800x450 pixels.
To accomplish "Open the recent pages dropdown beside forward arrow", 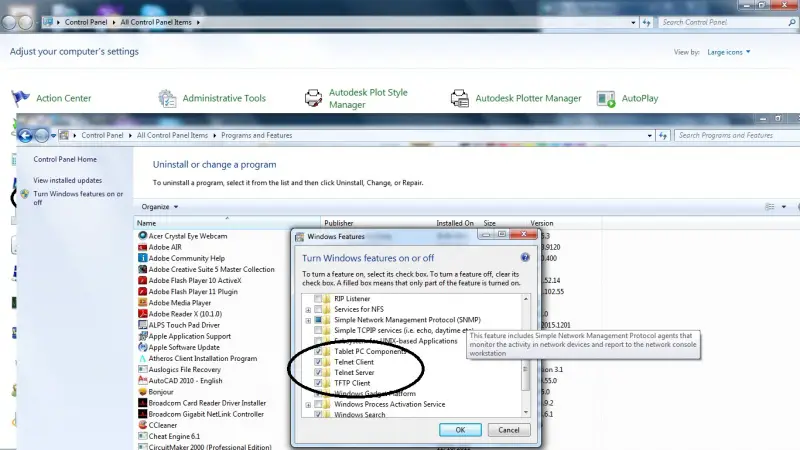I will click(x=53, y=136).
